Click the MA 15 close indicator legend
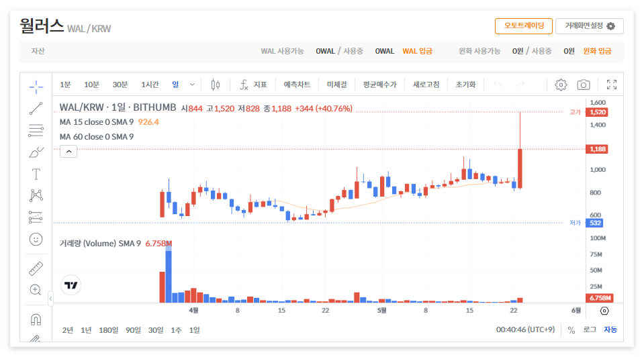Screen dimensions: 644x357 click(x=97, y=122)
